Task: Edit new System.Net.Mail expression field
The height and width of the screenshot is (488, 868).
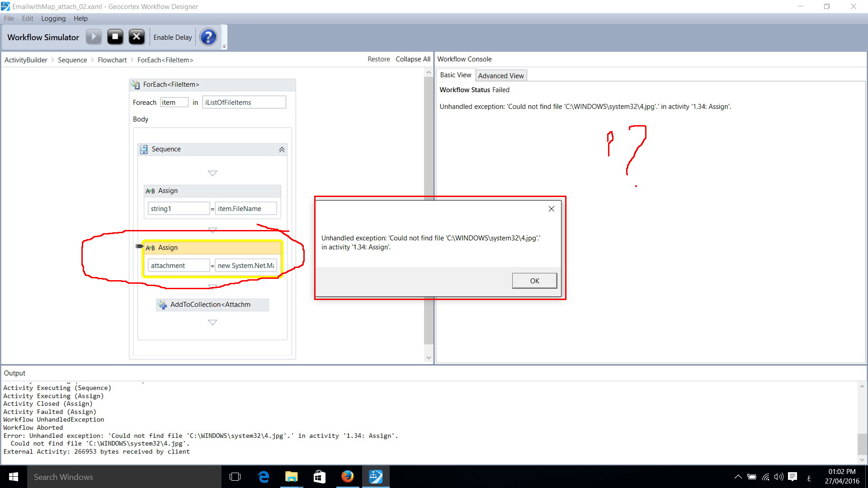Action: coord(245,266)
